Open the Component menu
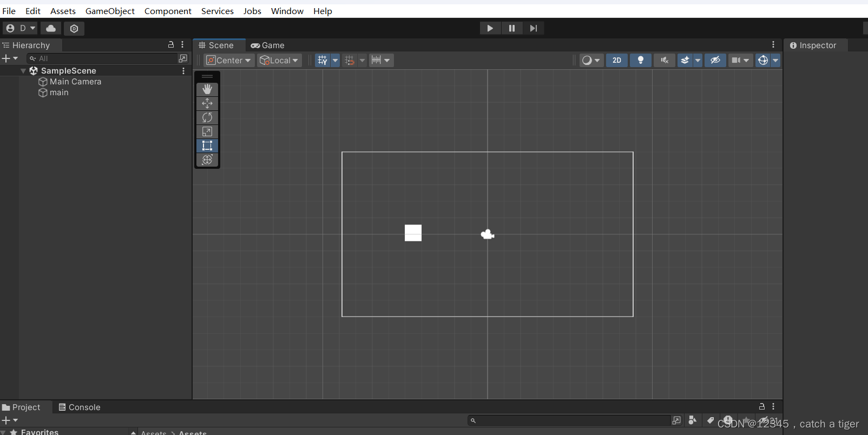Viewport: 868px width, 435px height. click(168, 11)
